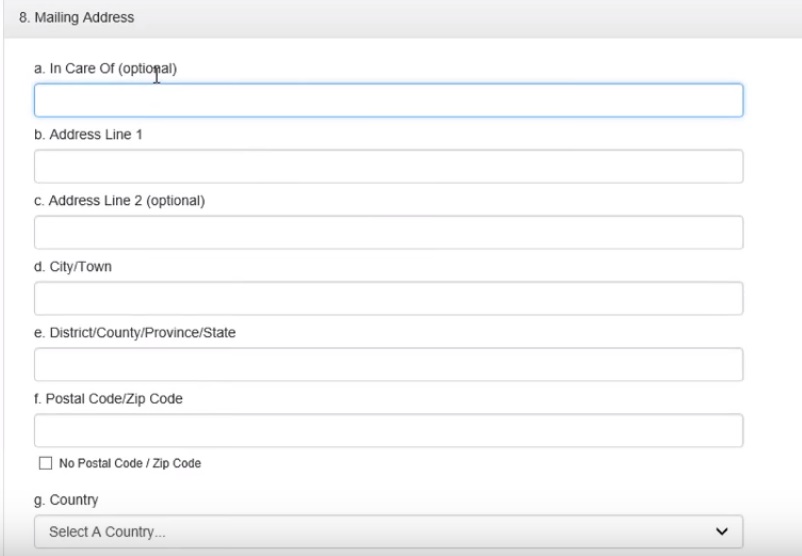Viewport: 802px width, 556px height.
Task: Enable the No Postal Code checkbox
Action: tap(44, 464)
